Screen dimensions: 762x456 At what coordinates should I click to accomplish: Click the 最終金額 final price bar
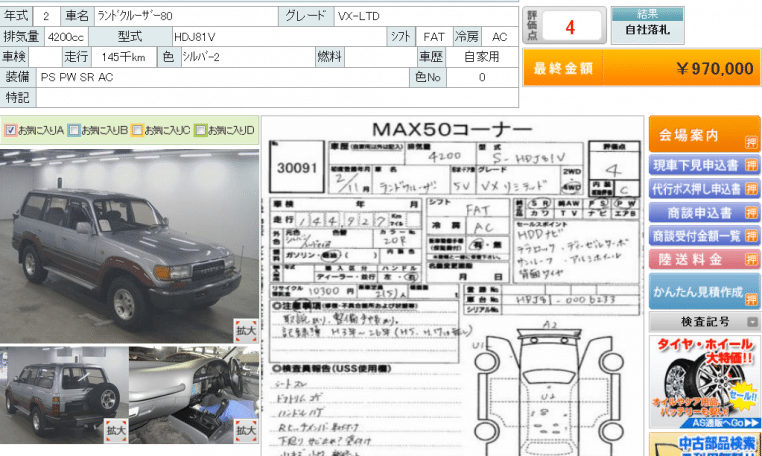(x=641, y=68)
